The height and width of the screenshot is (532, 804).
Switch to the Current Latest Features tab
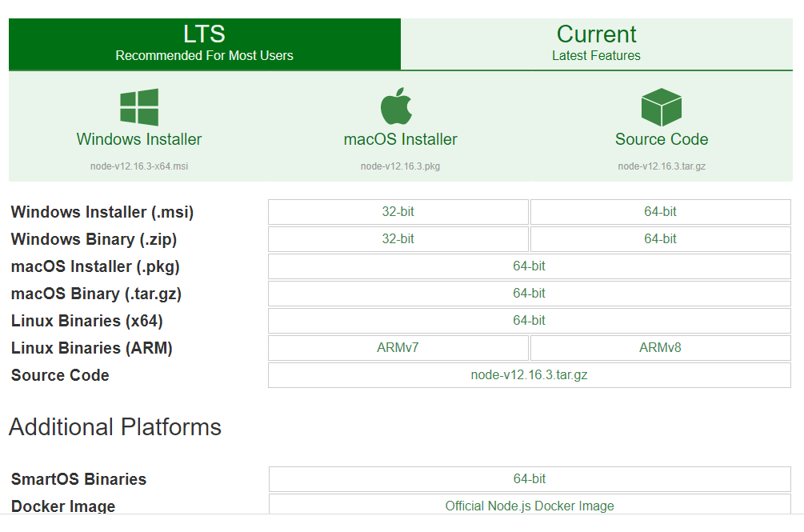[596, 44]
